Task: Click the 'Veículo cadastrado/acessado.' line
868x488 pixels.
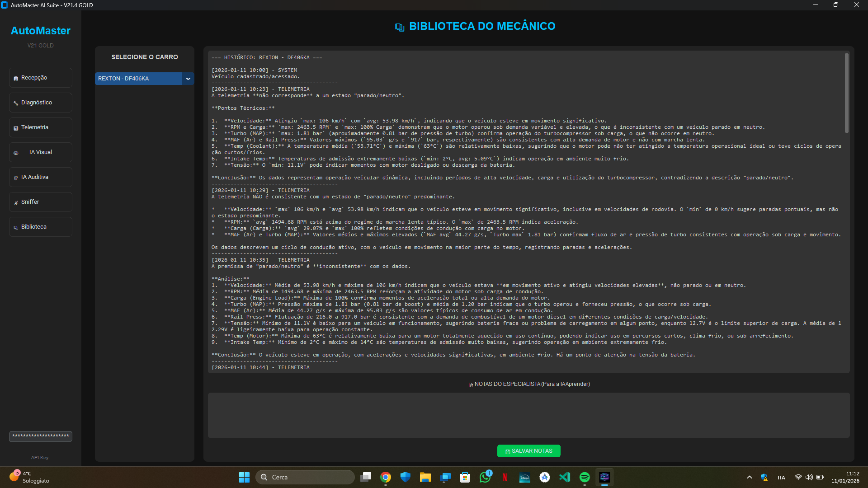Action: coord(255,76)
